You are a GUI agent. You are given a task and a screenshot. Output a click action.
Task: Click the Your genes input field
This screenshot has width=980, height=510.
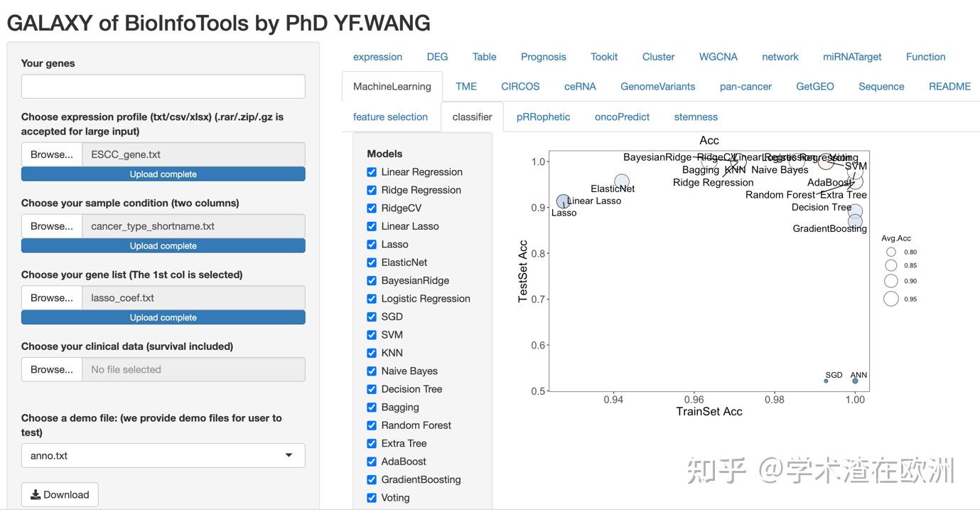tap(163, 86)
